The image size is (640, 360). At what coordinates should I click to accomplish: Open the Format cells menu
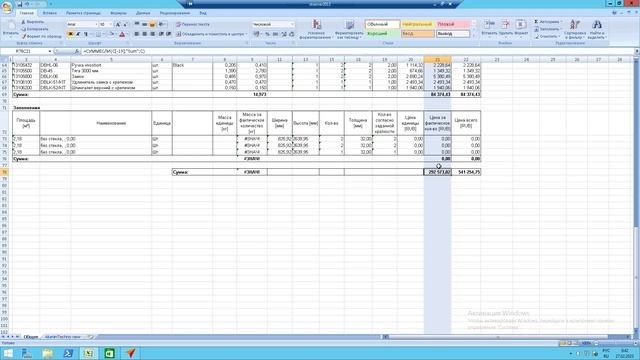(521, 29)
